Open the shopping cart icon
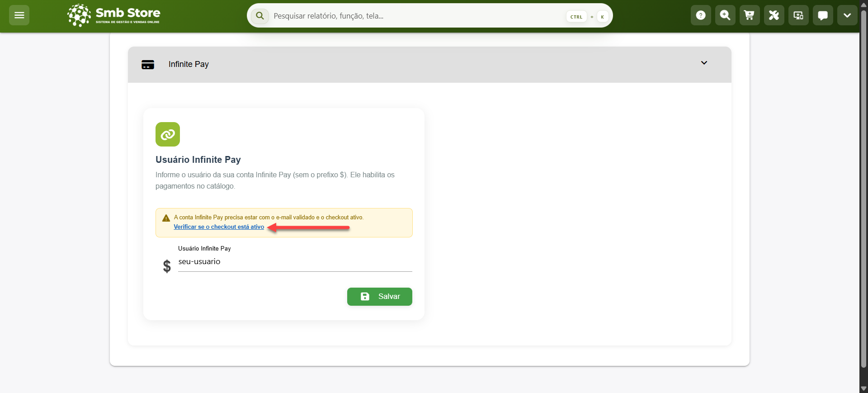The image size is (868, 393). pos(750,15)
